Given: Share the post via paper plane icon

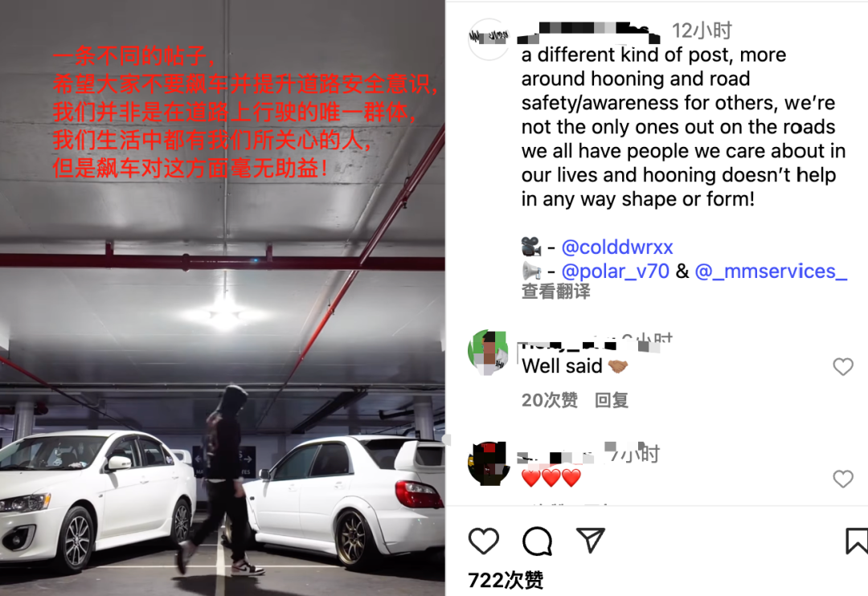Looking at the screenshot, I should 590,540.
